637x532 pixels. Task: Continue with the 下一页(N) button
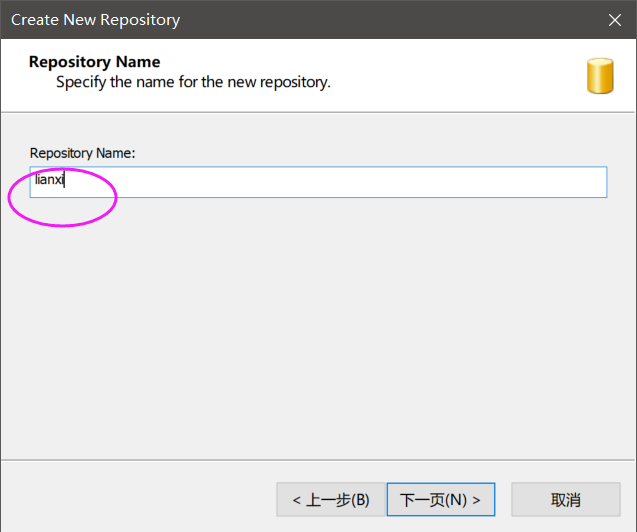[x=441, y=500]
